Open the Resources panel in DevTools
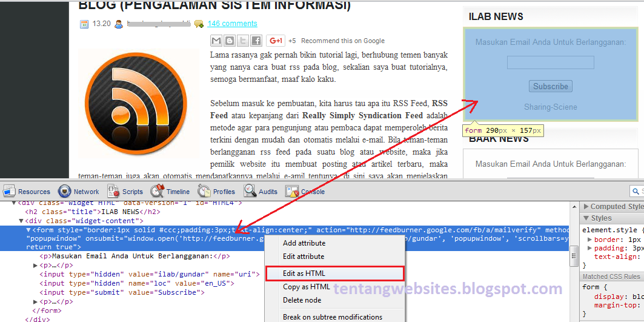The height and width of the screenshot is (322, 644). 27,191
